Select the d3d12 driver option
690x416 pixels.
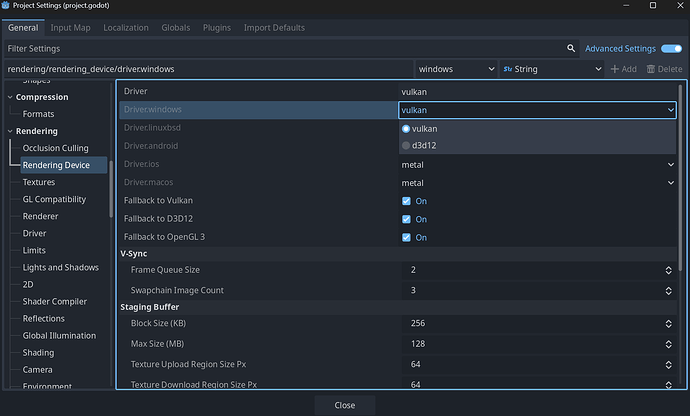423,146
